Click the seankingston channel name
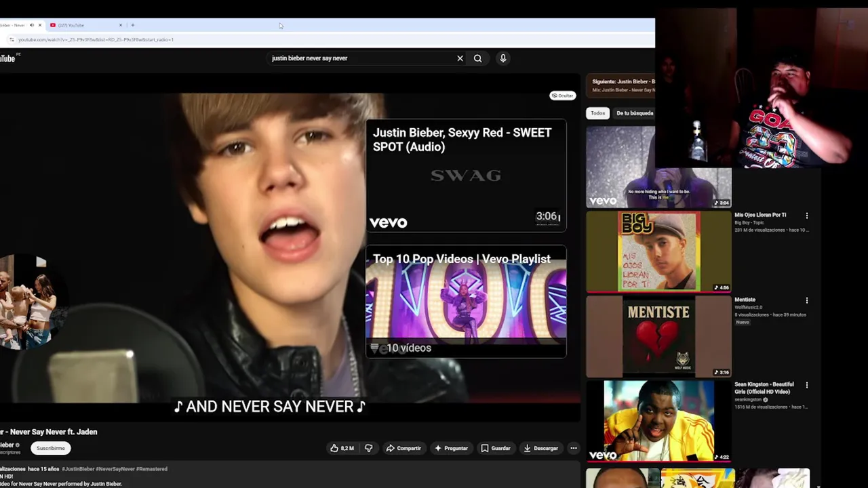The width and height of the screenshot is (868, 488). (x=749, y=400)
